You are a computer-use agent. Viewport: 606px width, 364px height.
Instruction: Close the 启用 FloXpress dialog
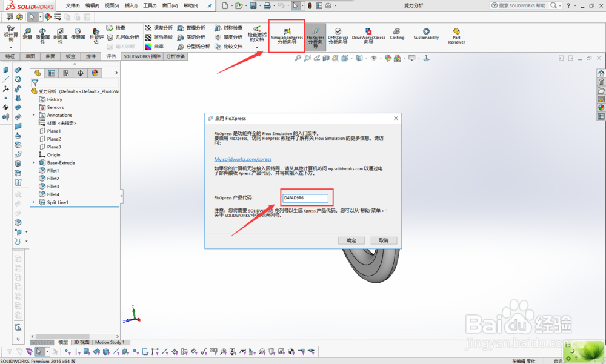(x=396, y=118)
